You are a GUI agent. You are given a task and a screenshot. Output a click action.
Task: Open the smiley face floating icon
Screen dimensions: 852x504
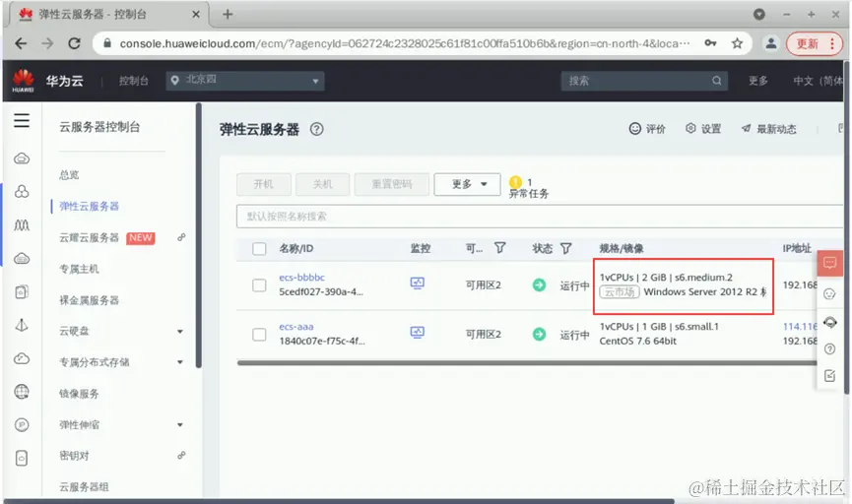829,293
